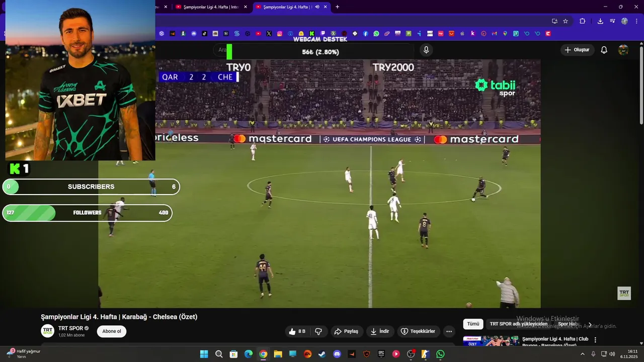Viewport: 644px width, 362px height.
Task: Open the Gmail bookmark
Action: (x=495, y=34)
